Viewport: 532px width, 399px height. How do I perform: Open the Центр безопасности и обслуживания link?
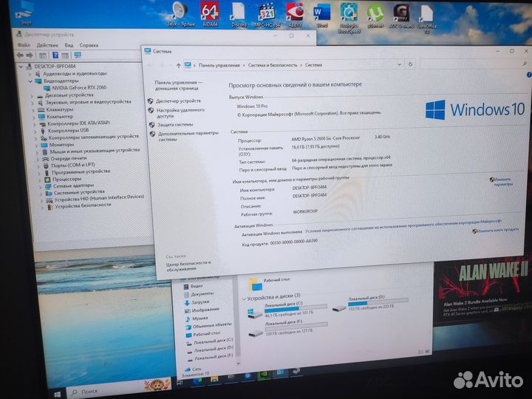coord(188,266)
